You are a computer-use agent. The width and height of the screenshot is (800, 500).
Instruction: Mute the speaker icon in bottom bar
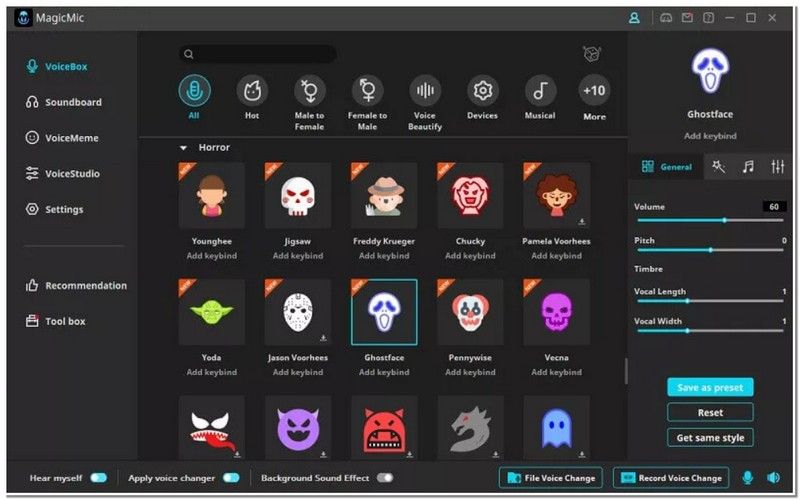click(x=773, y=478)
